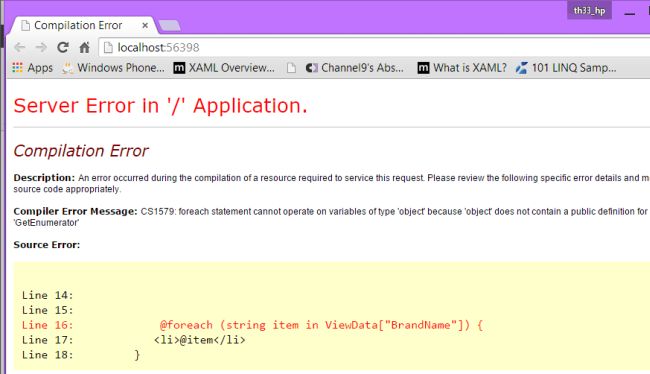Open the blank page bookmark icon
The image size is (650, 374).
point(291,68)
